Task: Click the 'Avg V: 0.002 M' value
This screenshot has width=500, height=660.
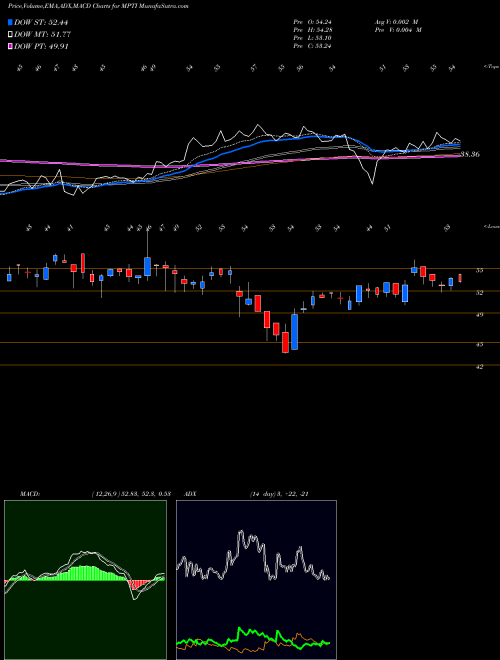Action: pyautogui.click(x=398, y=22)
